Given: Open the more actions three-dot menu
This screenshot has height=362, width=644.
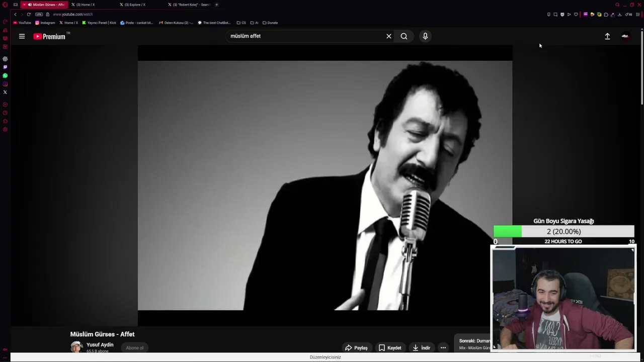Looking at the screenshot, I should point(443,347).
